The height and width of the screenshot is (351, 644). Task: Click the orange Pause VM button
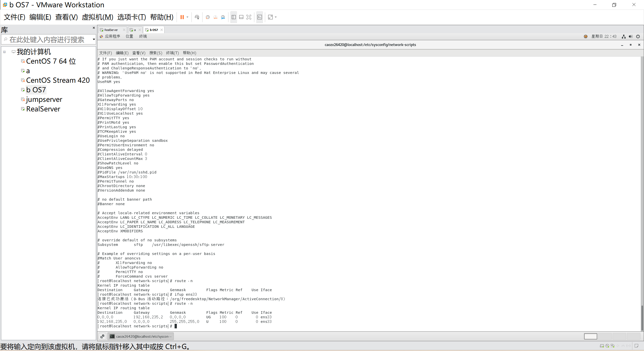pos(182,17)
